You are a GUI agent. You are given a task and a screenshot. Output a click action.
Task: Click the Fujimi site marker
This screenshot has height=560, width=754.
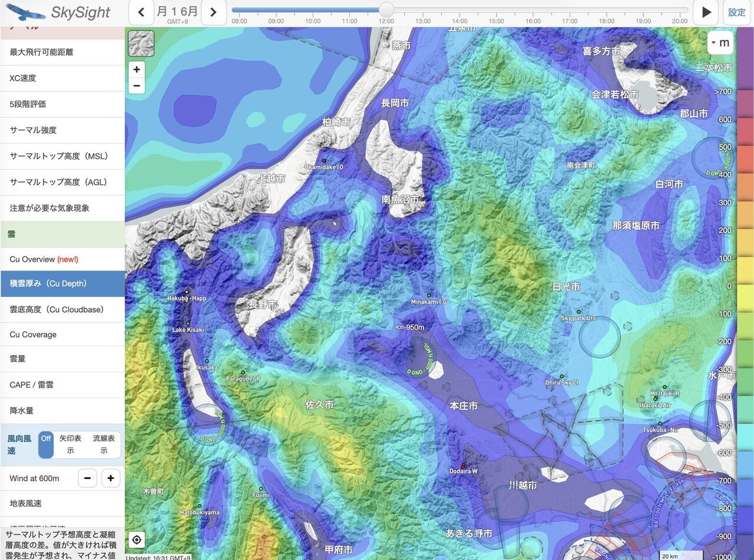pos(261,489)
